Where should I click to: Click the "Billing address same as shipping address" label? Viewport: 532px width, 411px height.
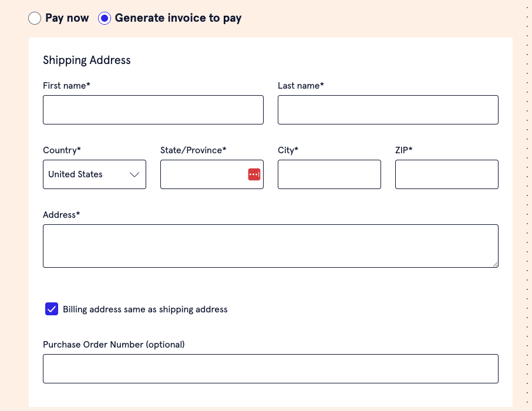click(x=145, y=309)
